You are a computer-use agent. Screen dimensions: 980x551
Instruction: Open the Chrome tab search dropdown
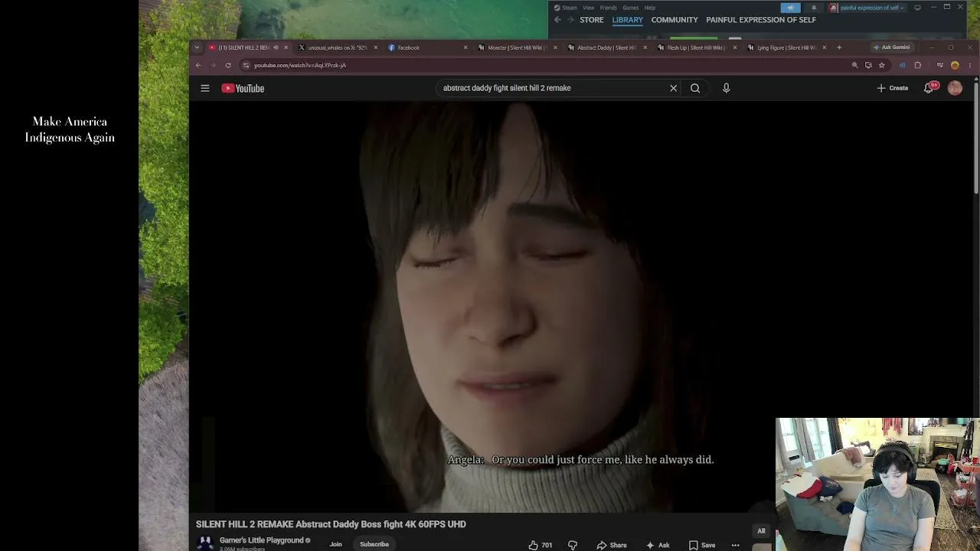point(197,47)
